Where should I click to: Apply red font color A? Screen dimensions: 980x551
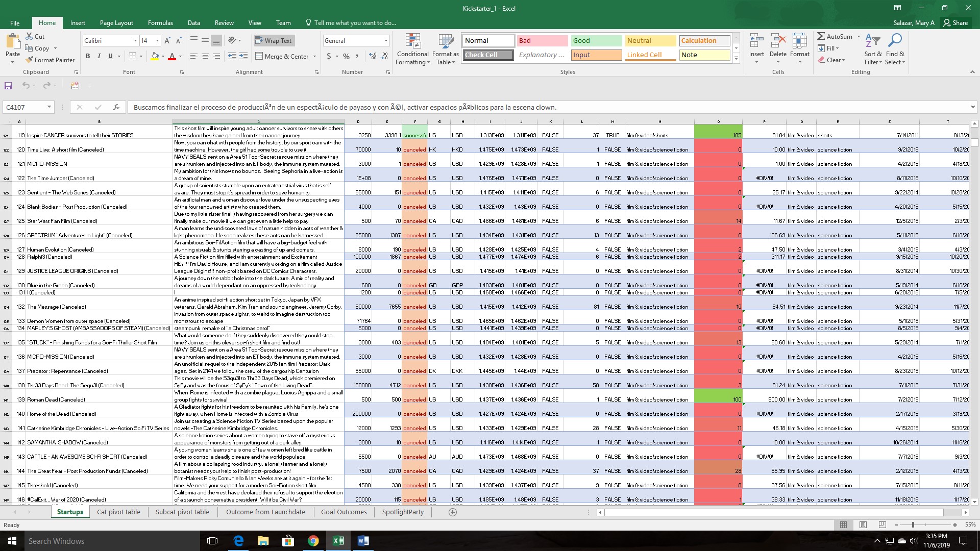tap(172, 56)
